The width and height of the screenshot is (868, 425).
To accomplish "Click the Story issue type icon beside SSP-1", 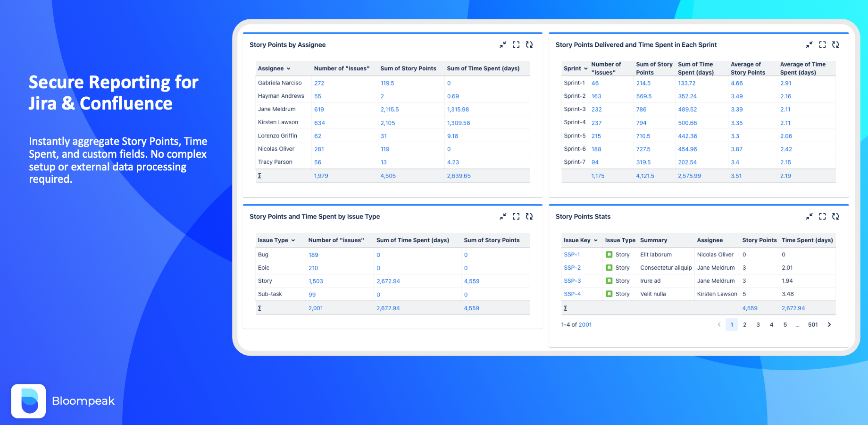I will coord(609,254).
